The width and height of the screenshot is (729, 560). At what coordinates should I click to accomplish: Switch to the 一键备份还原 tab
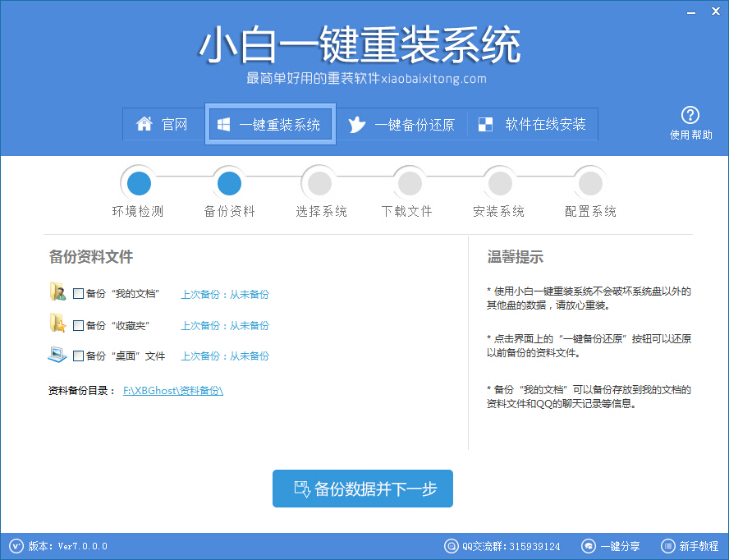[403, 124]
